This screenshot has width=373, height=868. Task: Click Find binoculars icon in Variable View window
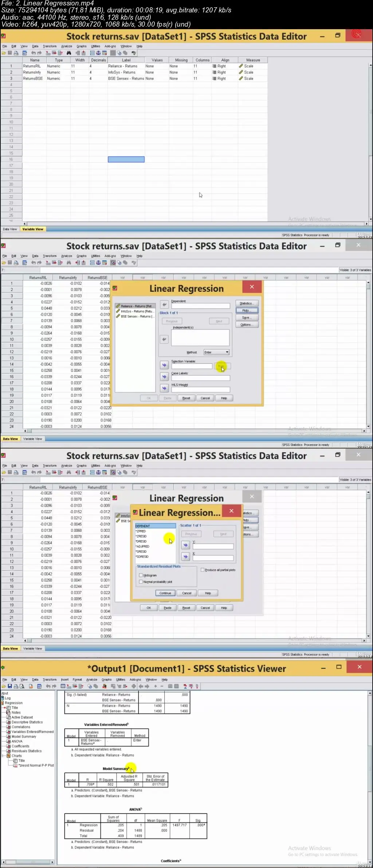[x=68, y=53]
